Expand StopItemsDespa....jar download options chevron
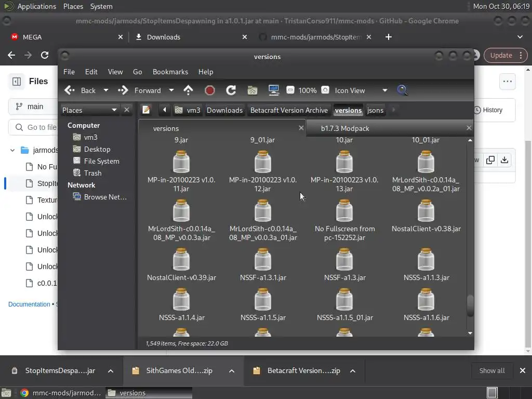This screenshot has height=399, width=532. coord(111,371)
